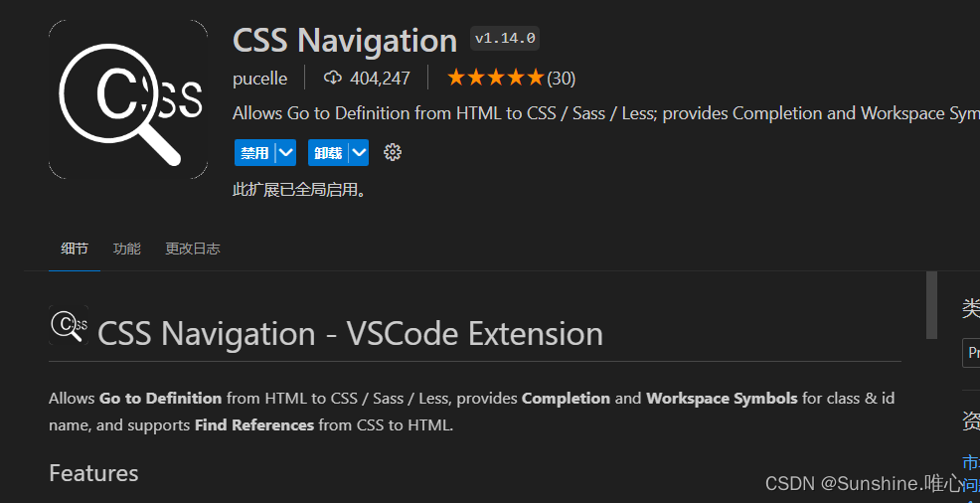Click the CSS Navigation extension title
980x503 pixels.
[345, 40]
